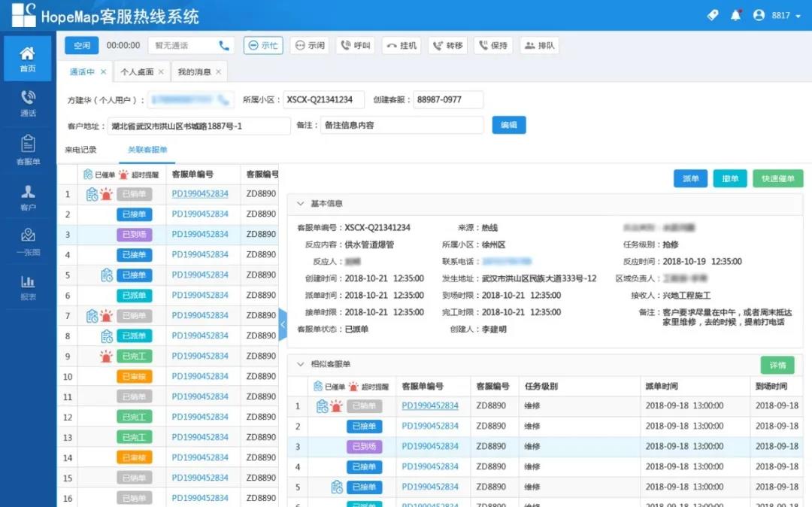Click the HopeMap logo
The image size is (812, 507).
24,15
